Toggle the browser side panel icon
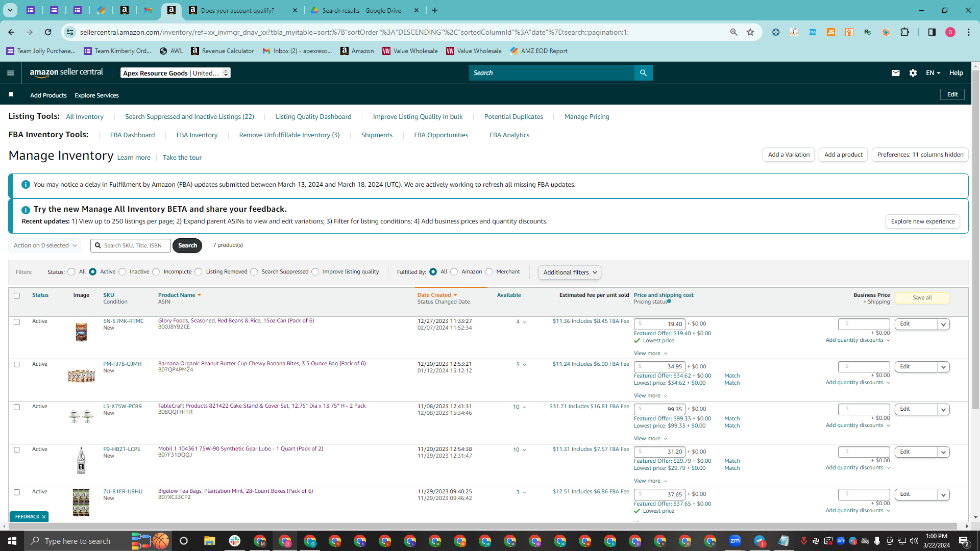 tap(932, 32)
